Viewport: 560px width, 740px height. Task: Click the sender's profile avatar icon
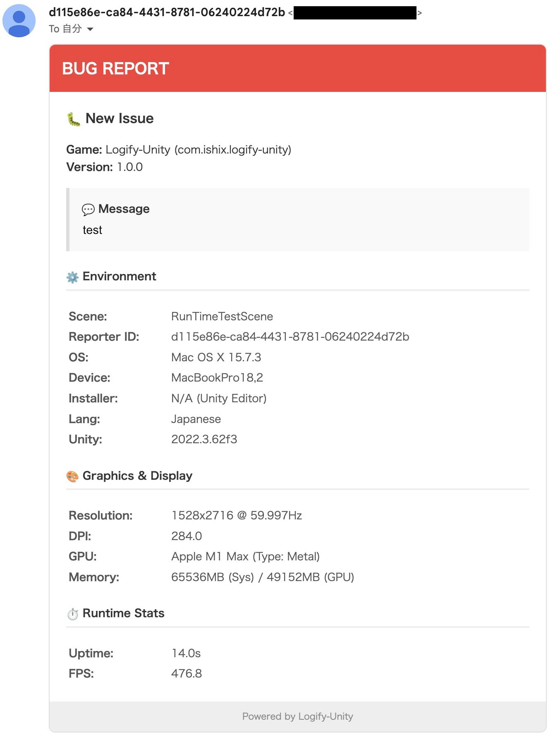pos(19,21)
